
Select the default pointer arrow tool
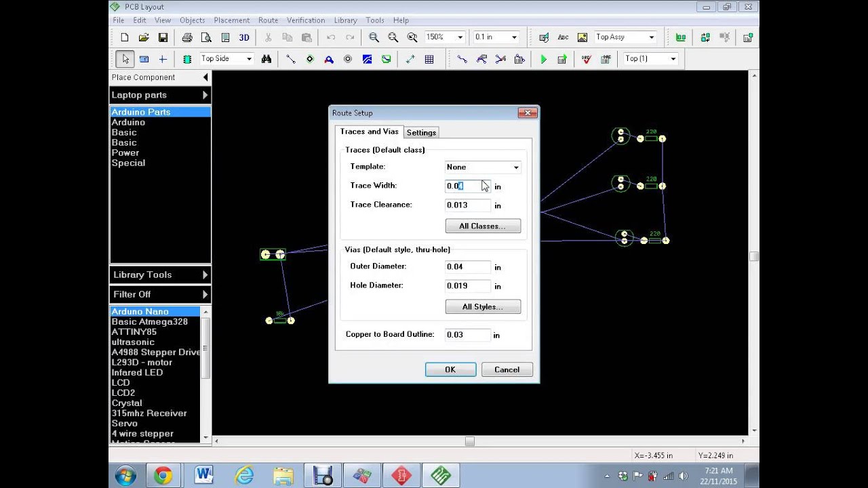(125, 59)
